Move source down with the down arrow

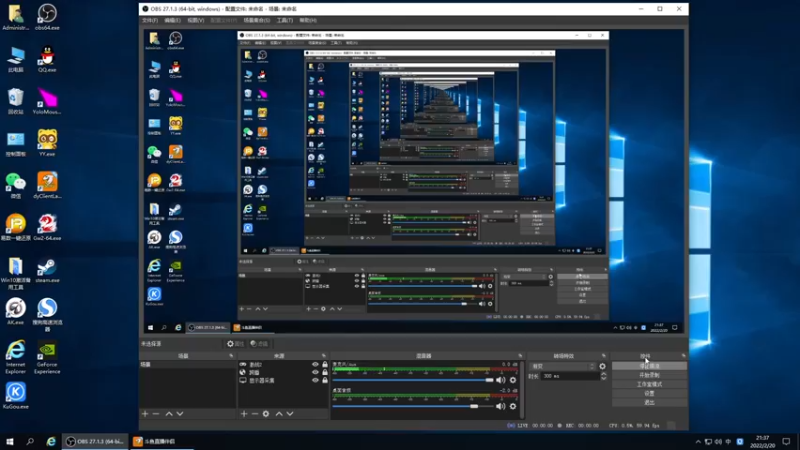tap(290, 414)
